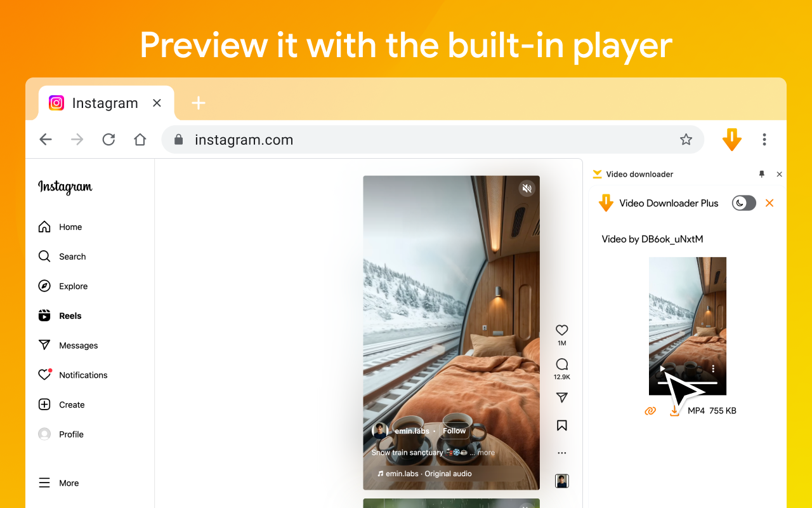Image resolution: width=812 pixels, height=508 pixels.
Task: Open the preview player's three-dot options
Action: 713,368
